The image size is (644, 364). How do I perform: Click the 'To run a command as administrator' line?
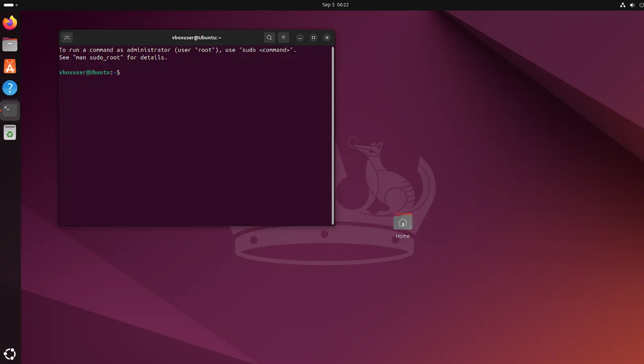[x=178, y=50]
